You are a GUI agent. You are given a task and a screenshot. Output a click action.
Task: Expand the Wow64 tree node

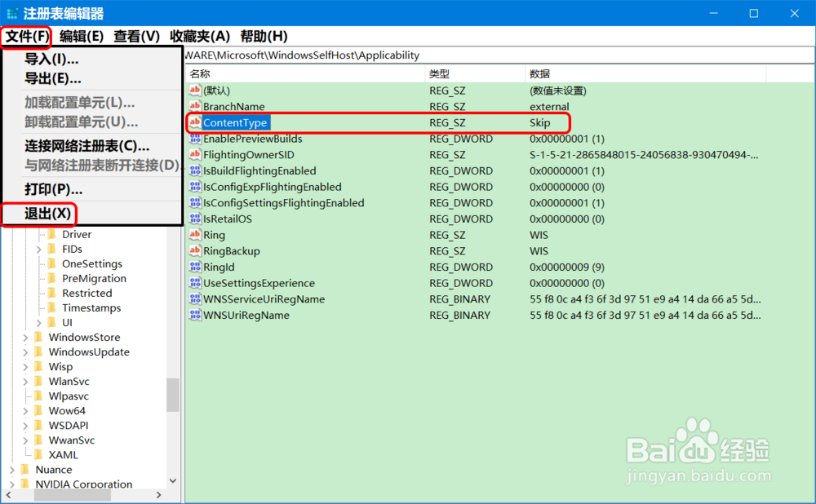[25, 411]
